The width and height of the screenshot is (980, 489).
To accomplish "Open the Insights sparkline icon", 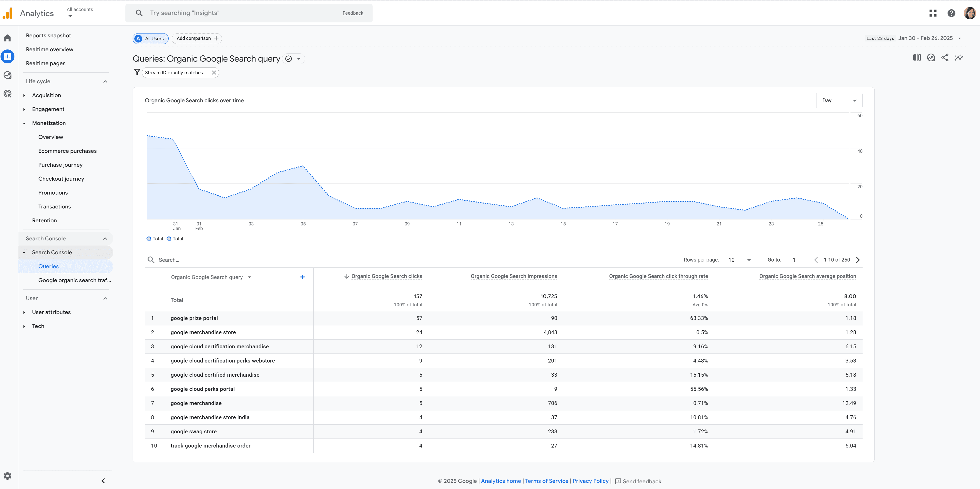I will 959,57.
